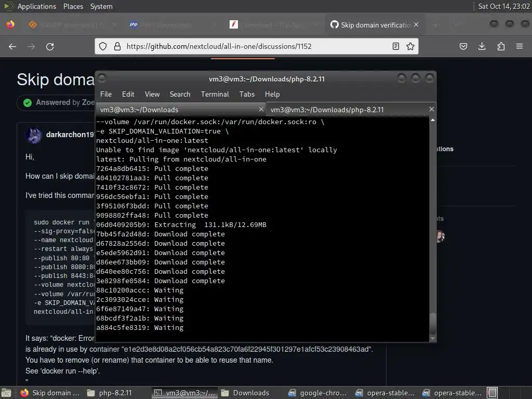Open terminal Tabs menu
This screenshot has width=532, height=399.
point(247,95)
